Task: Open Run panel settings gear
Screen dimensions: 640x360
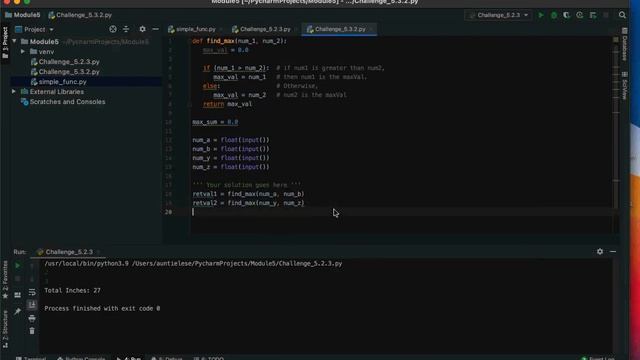Action: [x=600, y=251]
